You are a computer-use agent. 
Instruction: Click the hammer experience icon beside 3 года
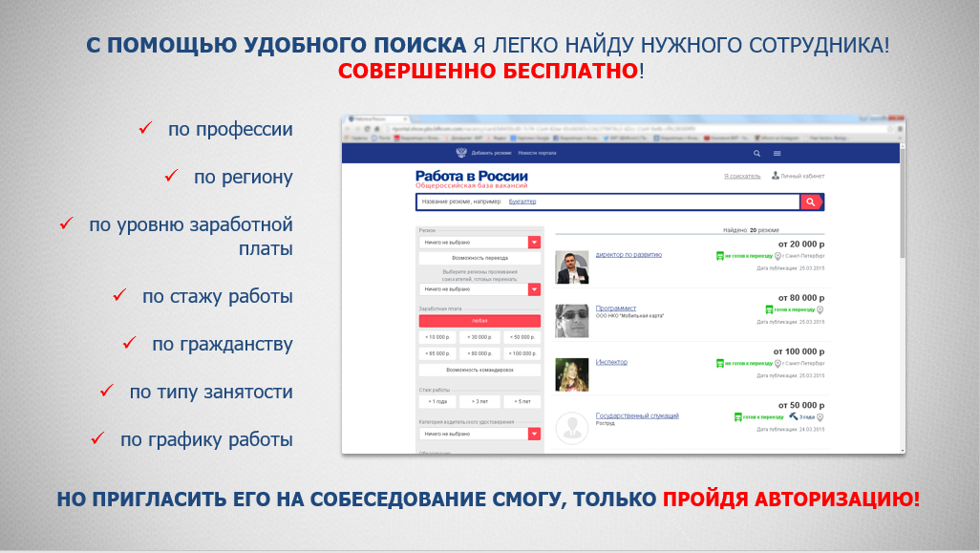pyautogui.click(x=793, y=416)
